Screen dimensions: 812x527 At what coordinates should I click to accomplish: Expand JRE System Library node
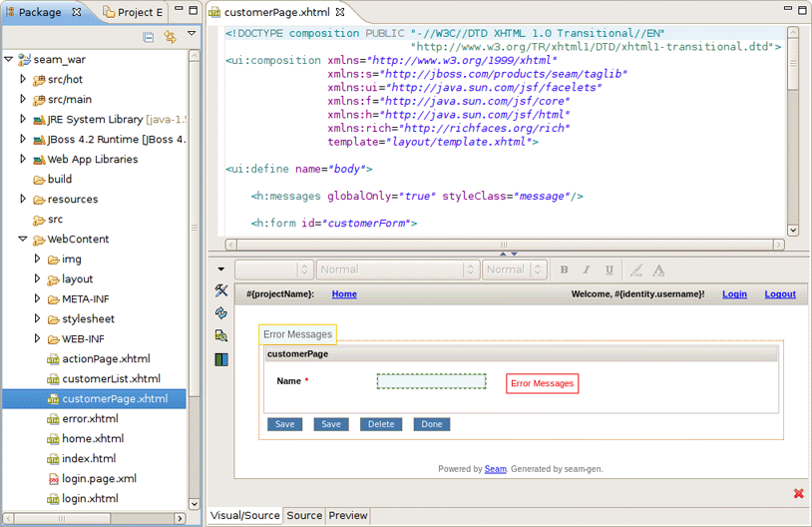pyautogui.click(x=23, y=119)
